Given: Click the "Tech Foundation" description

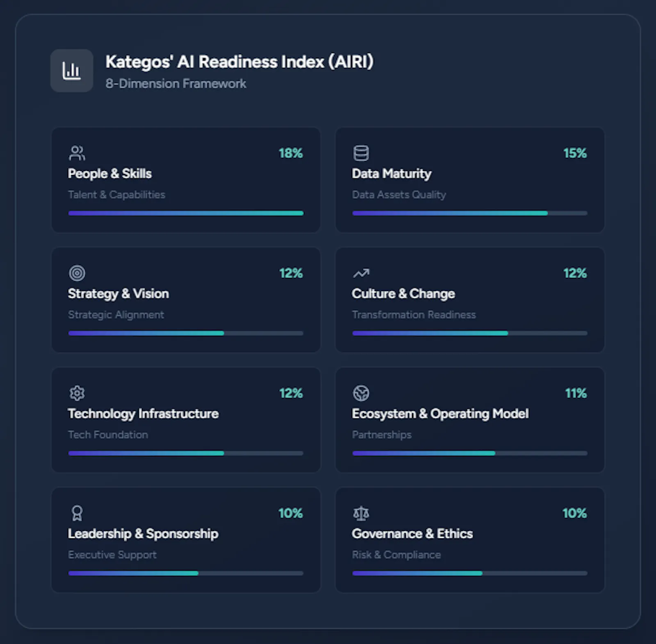Looking at the screenshot, I should point(108,435).
